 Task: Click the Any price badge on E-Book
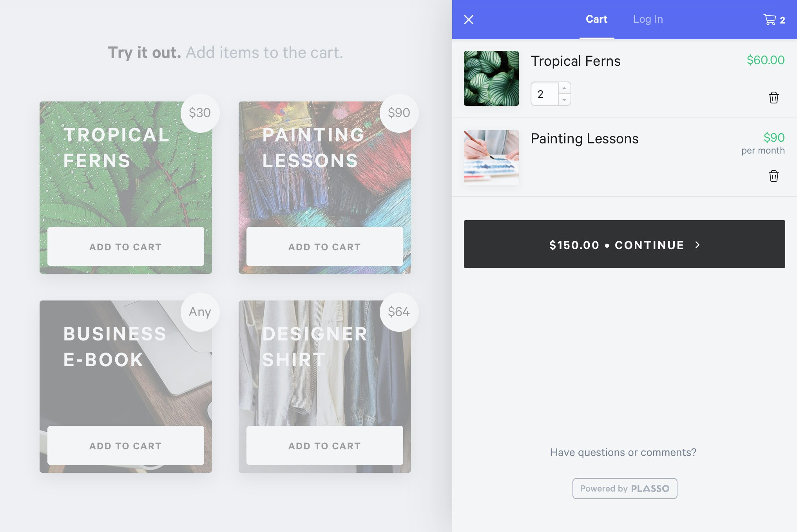(200, 312)
